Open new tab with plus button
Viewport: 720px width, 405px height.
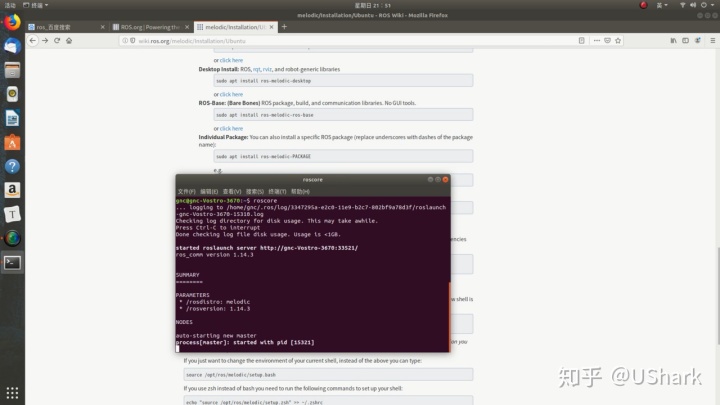click(x=284, y=27)
